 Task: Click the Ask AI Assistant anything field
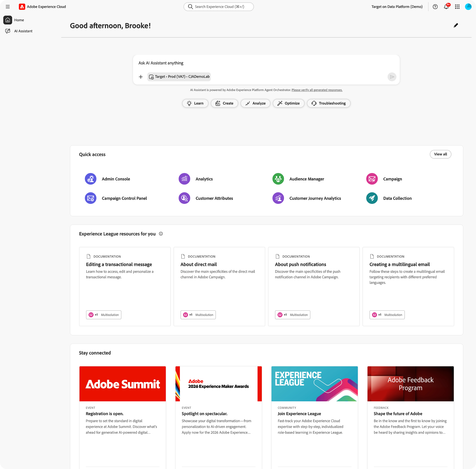266,63
